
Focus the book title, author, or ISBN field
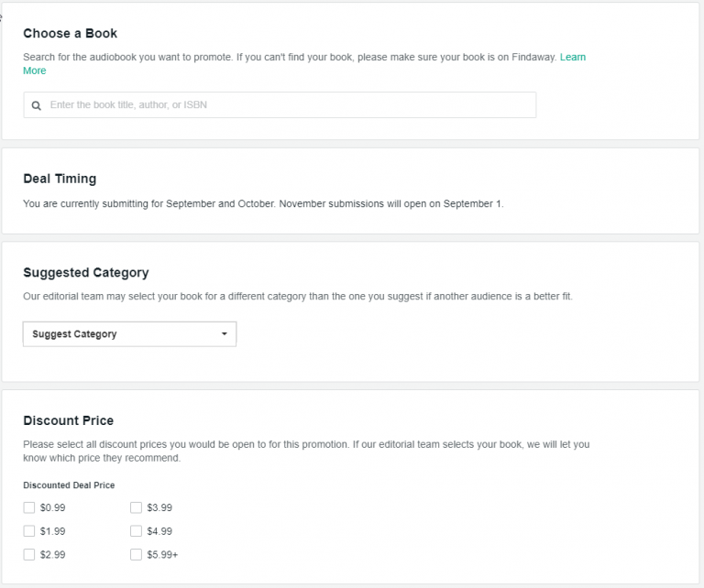284,105
